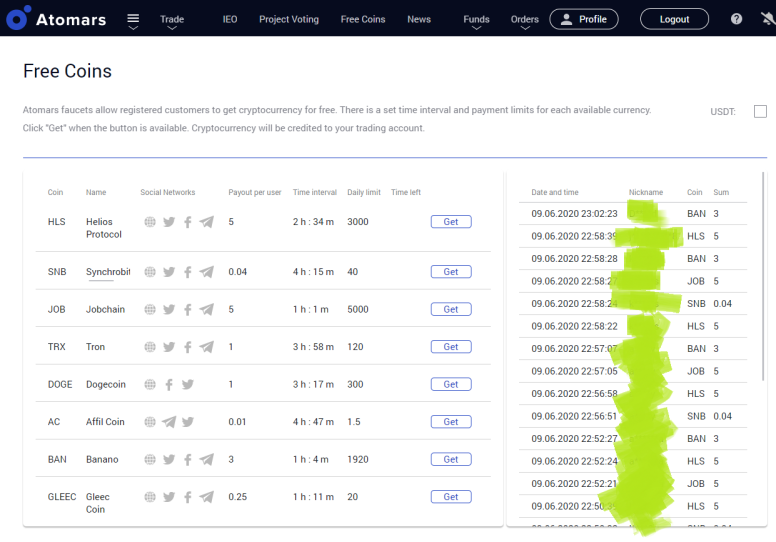The height and width of the screenshot is (542, 776).
Task: Get free BAN Banano coins
Action: click(451, 459)
